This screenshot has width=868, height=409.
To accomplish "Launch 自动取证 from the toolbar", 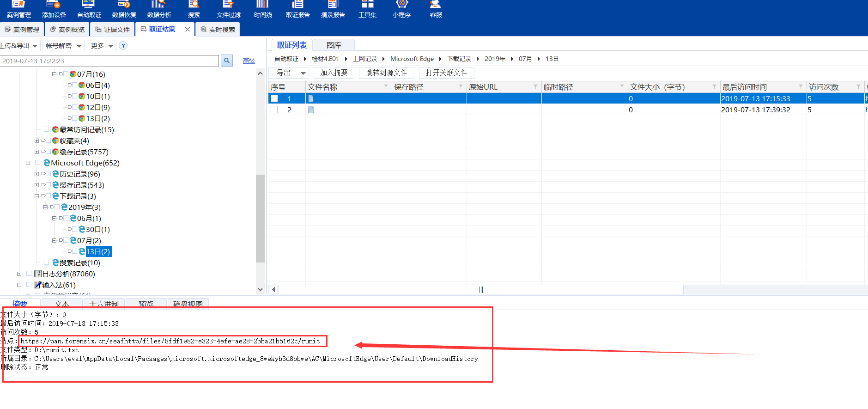I will pos(89,9).
